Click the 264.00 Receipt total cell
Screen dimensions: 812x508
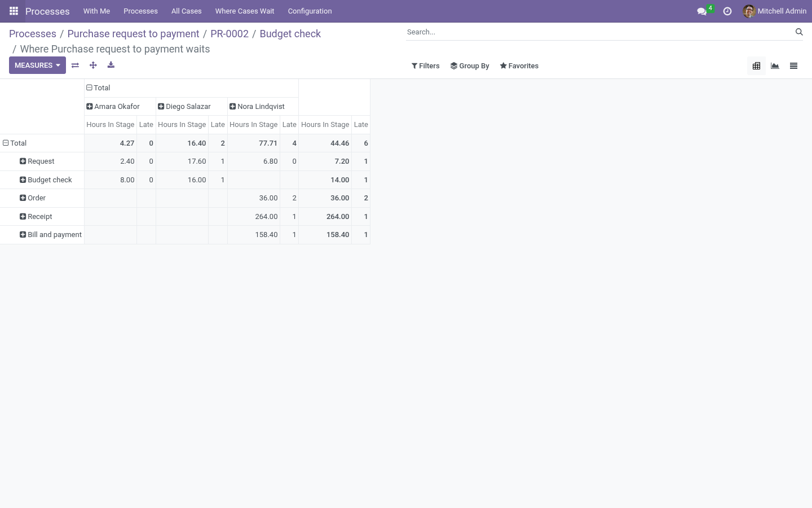[x=325, y=217]
